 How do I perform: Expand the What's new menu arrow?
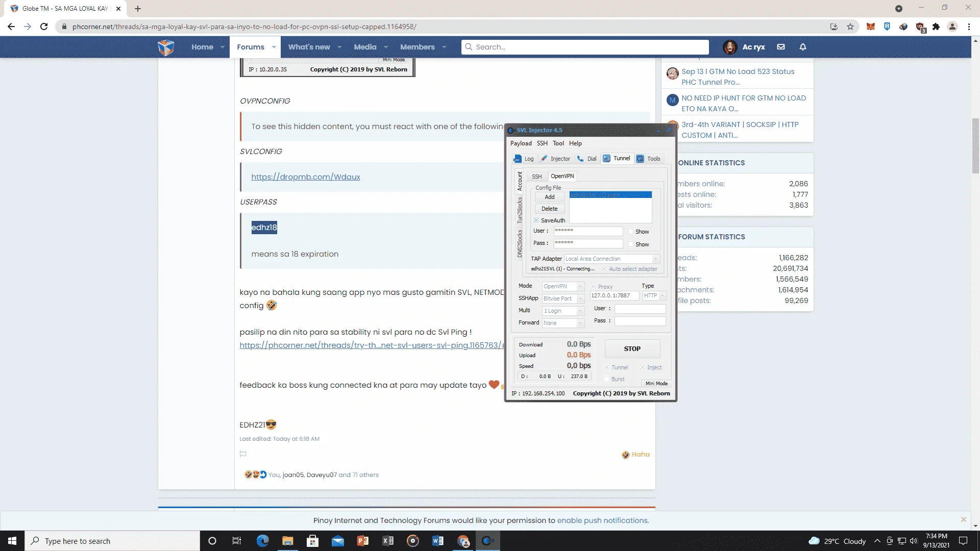(x=340, y=47)
